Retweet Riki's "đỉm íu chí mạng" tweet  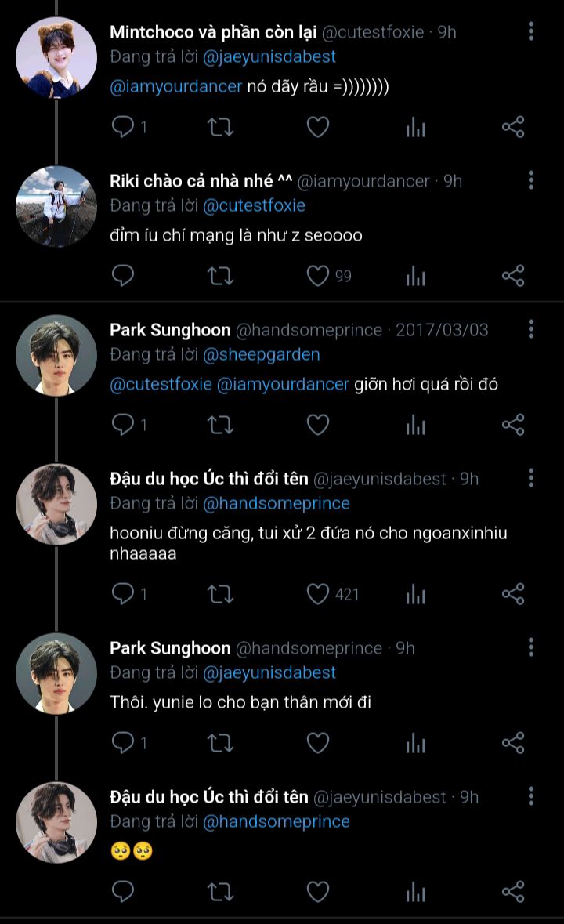(x=220, y=276)
